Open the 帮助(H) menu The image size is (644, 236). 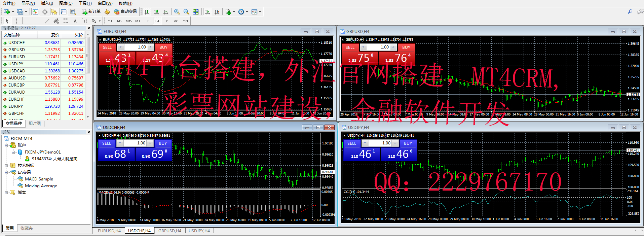click(125, 3)
